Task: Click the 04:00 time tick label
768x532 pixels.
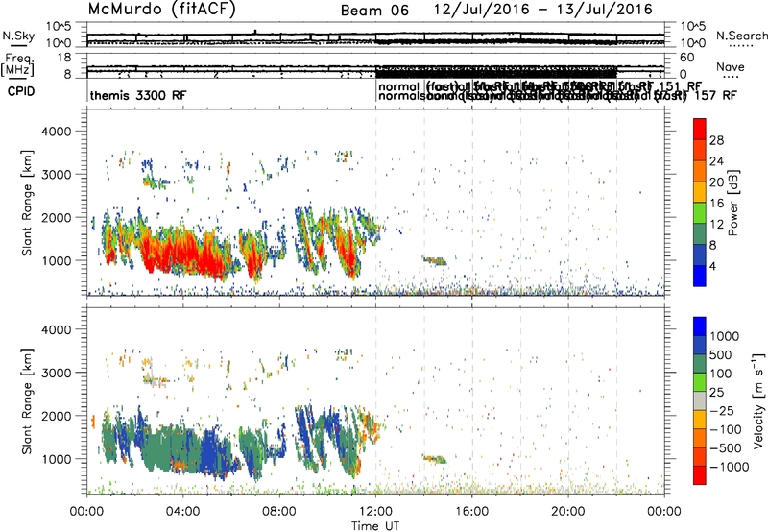Action: click(x=183, y=512)
